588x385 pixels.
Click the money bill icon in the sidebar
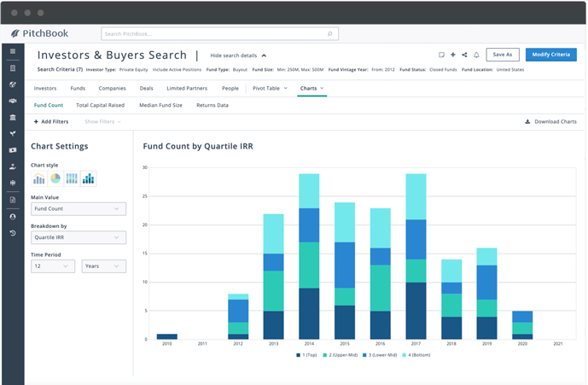pos(13,150)
